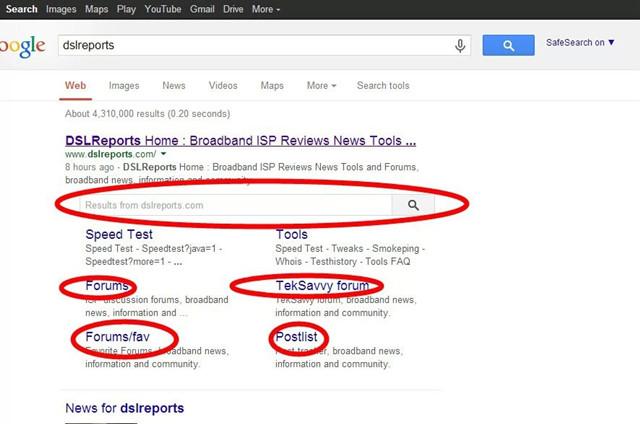640x424 pixels.
Task: Open Play in the top bar
Action: click(126, 9)
